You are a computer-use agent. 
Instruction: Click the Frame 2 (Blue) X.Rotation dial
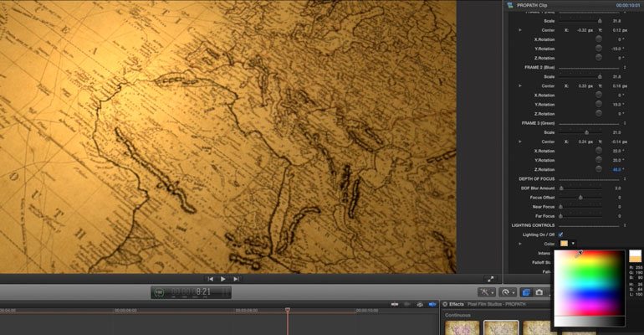click(x=599, y=95)
